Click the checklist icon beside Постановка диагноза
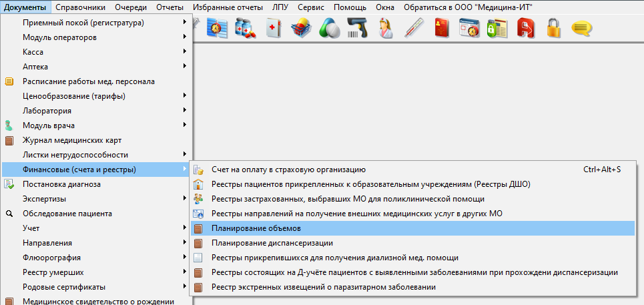 pos(9,184)
